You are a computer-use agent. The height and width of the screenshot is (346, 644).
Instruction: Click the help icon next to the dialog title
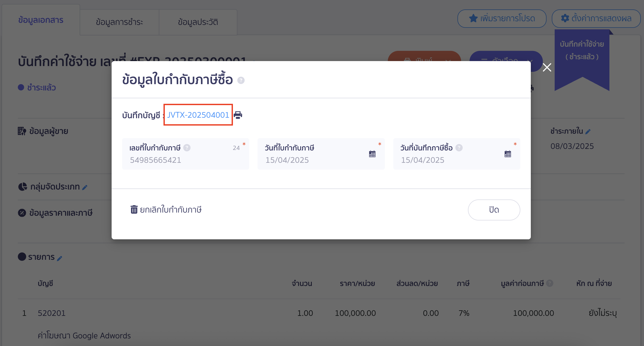tap(241, 80)
